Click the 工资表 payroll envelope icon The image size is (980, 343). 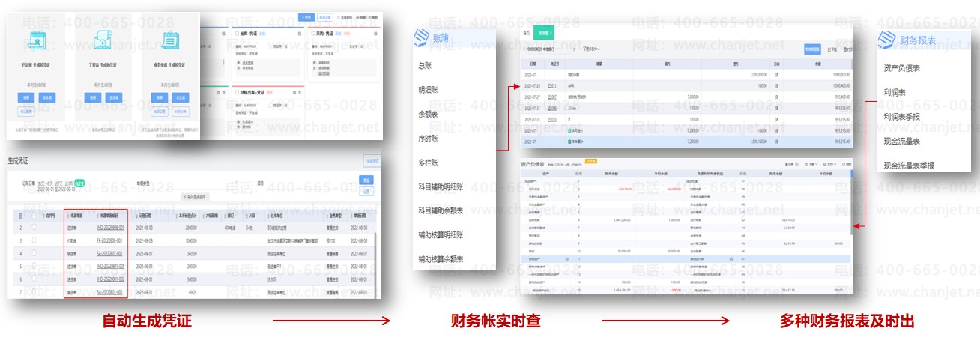101,40
